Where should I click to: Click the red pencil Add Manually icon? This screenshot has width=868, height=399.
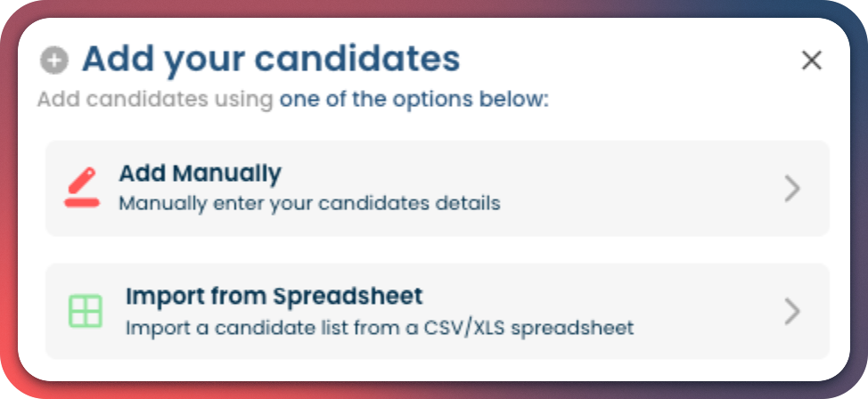[x=82, y=188]
